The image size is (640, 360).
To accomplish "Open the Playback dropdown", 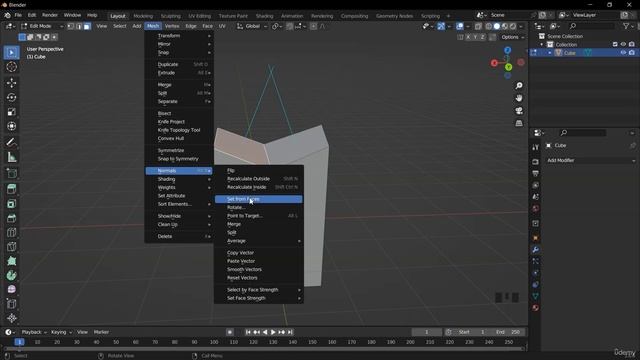I will click(x=34, y=332).
